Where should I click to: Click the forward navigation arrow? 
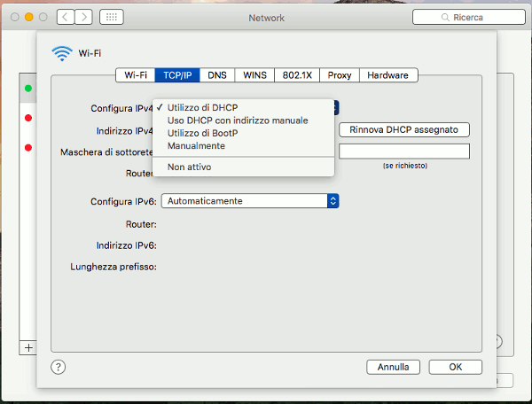point(85,17)
